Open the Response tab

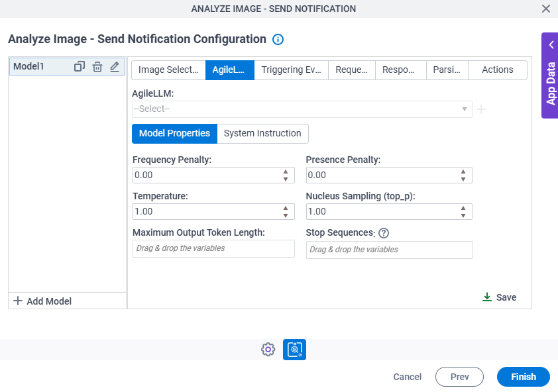pyautogui.click(x=401, y=70)
